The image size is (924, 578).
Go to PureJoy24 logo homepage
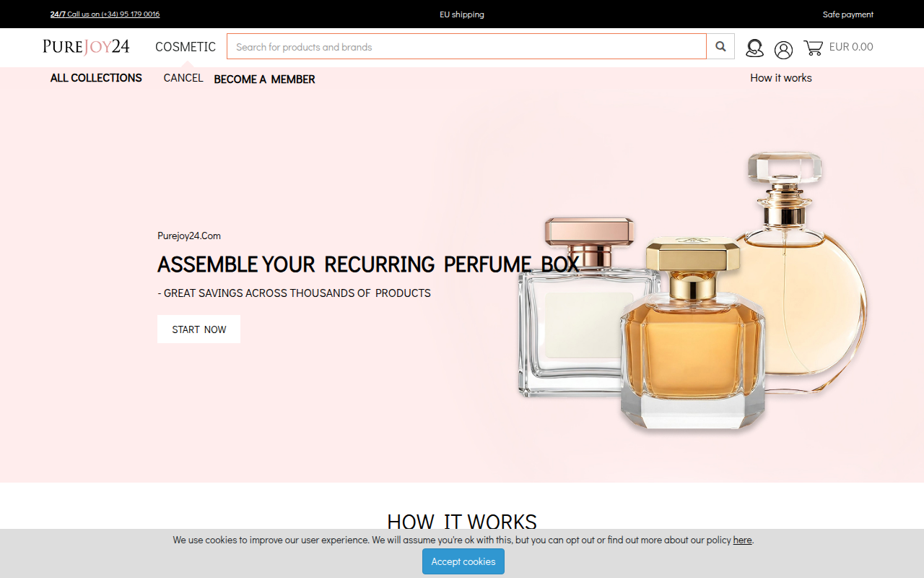pyautogui.click(x=86, y=47)
